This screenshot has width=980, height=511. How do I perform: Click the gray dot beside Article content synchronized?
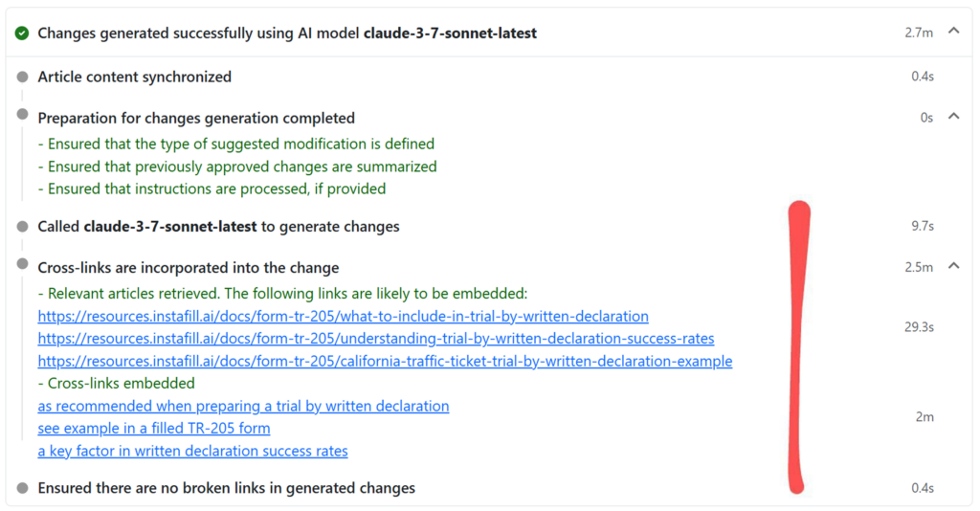tap(23, 77)
